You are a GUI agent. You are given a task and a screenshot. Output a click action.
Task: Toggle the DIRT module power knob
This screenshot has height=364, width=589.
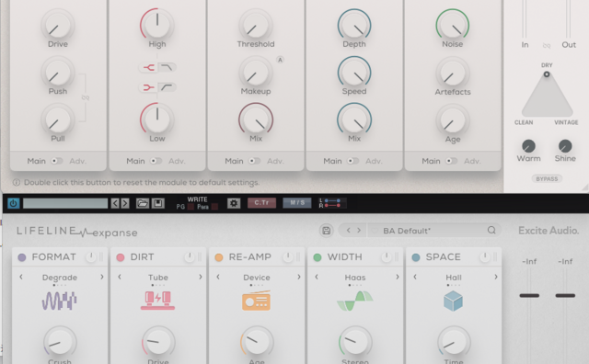click(x=190, y=257)
